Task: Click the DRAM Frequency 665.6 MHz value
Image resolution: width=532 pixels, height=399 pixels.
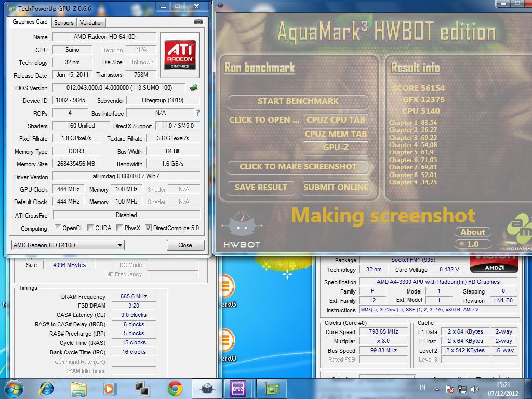Action: coord(134,296)
